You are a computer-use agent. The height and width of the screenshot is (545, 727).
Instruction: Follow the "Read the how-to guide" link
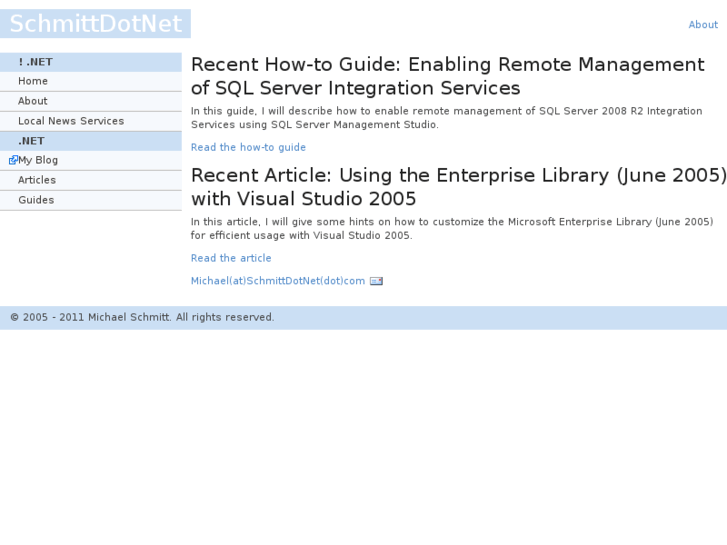click(x=248, y=147)
